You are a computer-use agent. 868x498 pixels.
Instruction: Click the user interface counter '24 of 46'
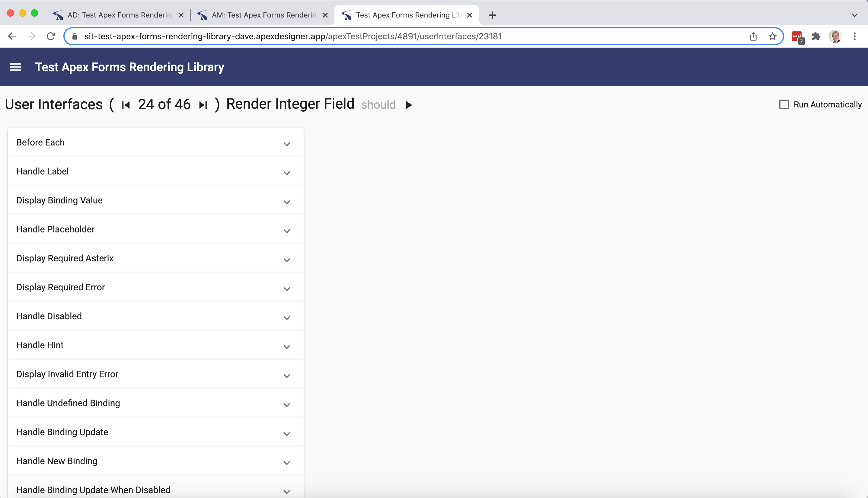[x=164, y=104]
